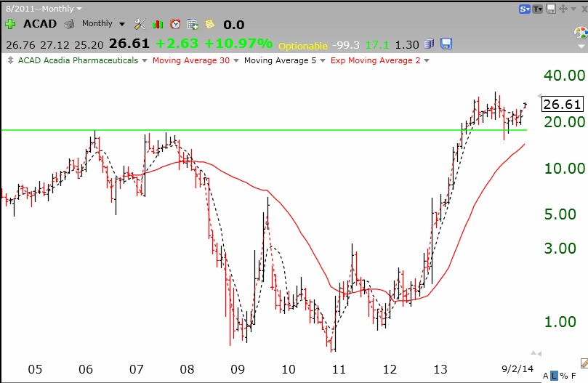Open the ruler drawing tools icon

pos(584,363)
